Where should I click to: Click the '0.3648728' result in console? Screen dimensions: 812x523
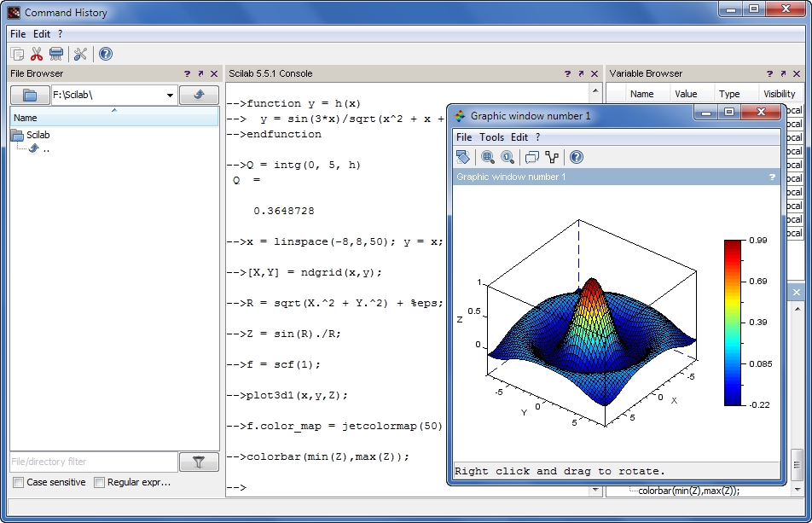[284, 211]
